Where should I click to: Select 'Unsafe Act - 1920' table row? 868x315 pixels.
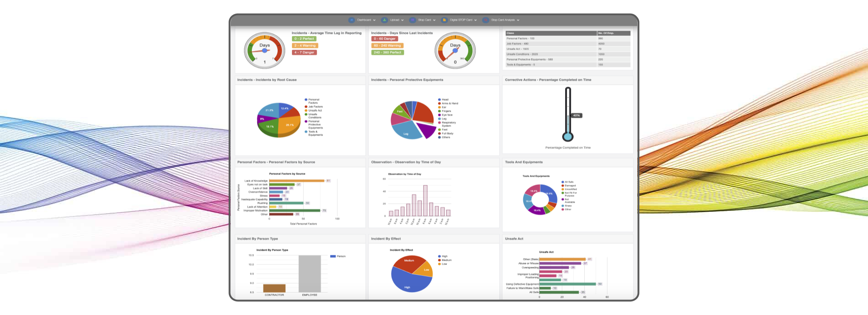coord(568,49)
